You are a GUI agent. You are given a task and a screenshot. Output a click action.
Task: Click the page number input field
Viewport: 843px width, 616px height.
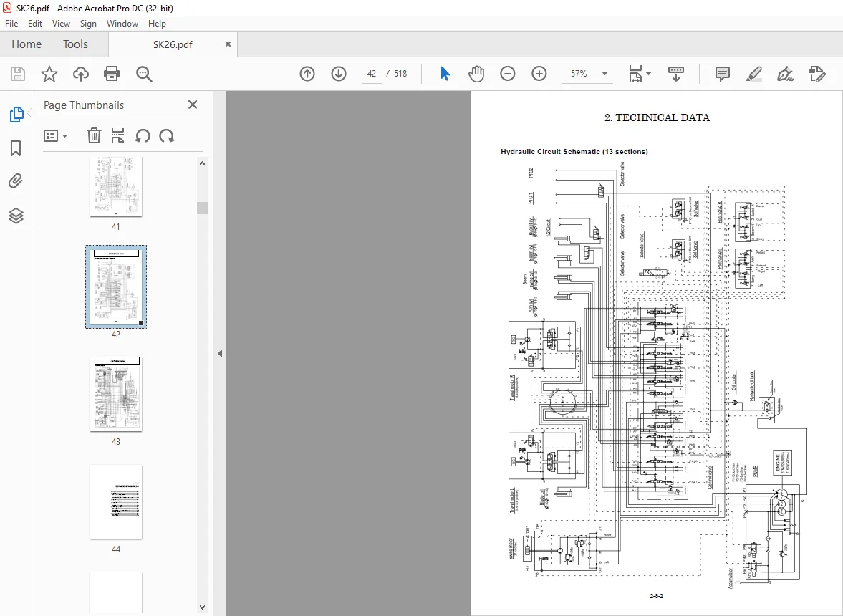[x=372, y=74]
